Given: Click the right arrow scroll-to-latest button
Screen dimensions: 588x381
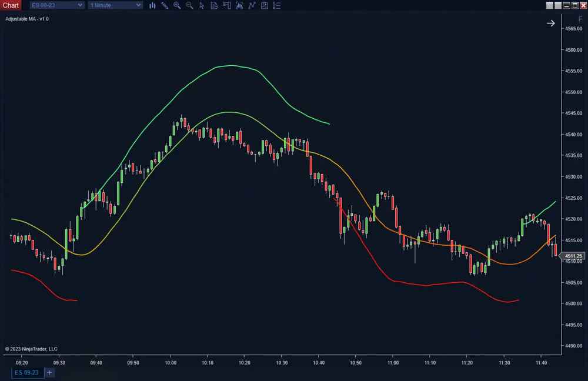Looking at the screenshot, I should click(x=550, y=23).
